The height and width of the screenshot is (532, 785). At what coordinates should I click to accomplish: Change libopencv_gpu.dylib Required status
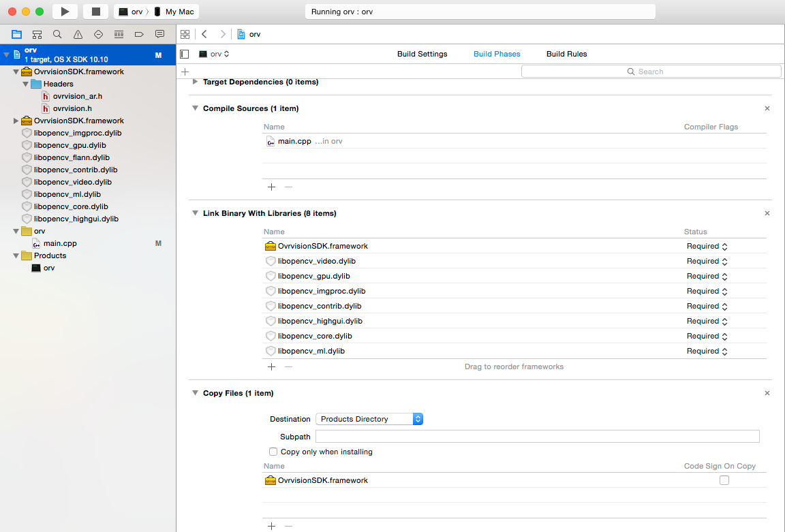click(x=707, y=277)
